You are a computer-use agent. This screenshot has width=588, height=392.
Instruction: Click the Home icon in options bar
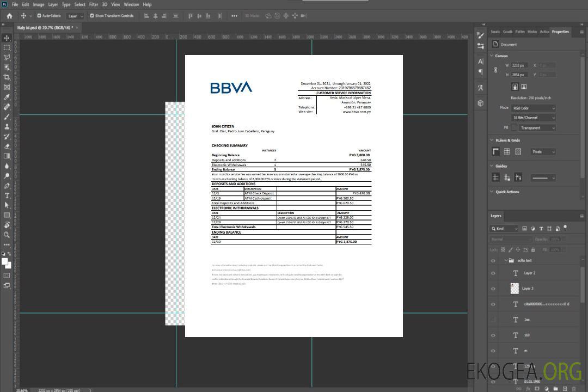(9, 16)
